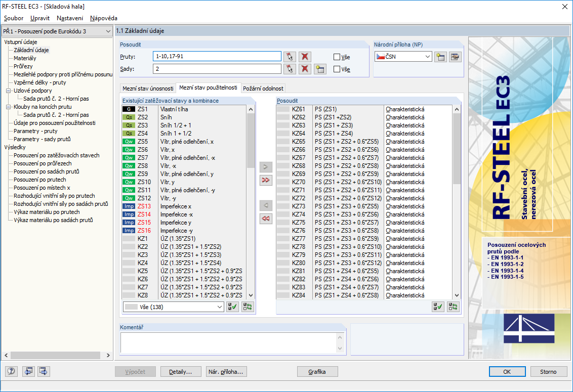Delete the Pruty members list with red X

305,57
